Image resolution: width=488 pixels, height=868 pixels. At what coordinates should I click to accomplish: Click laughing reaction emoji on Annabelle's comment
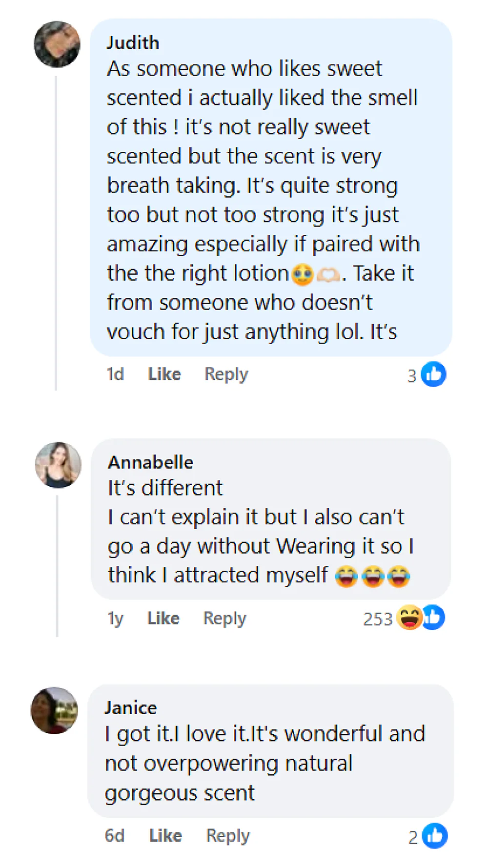pyautogui.click(x=409, y=618)
